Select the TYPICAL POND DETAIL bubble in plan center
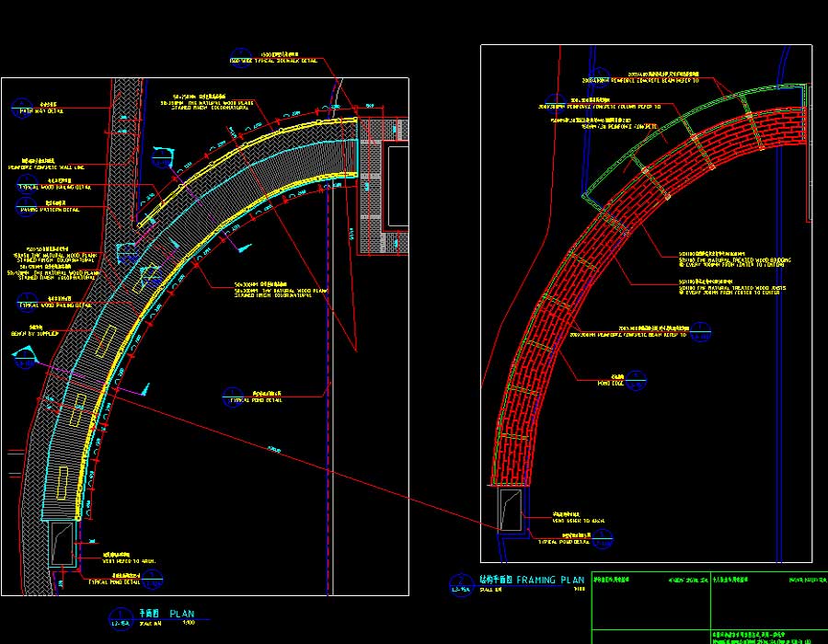Viewport: 828px width, 644px height. (x=235, y=397)
